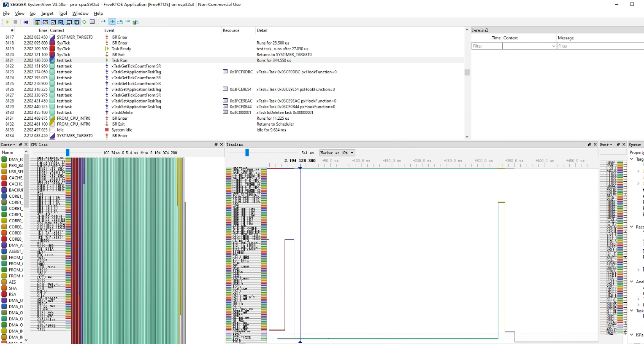Select the USB_SEF context in Contexts list
The width and height of the screenshot is (644, 344).
click(x=12, y=172)
